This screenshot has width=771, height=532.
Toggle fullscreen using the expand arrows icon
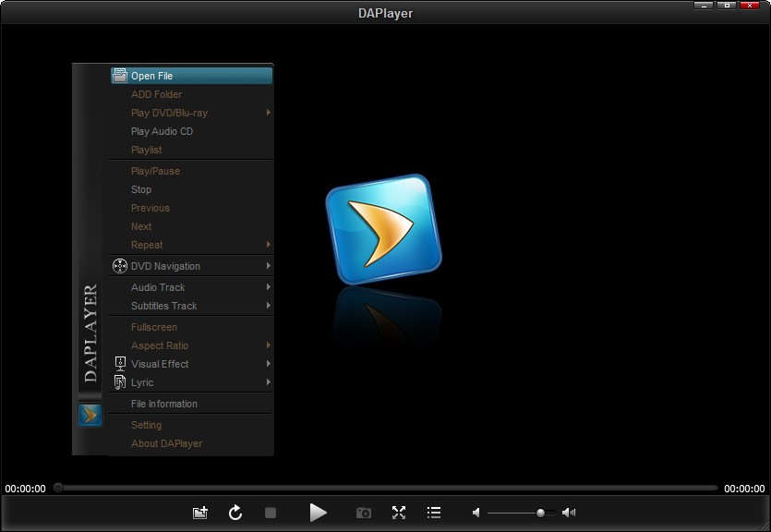[x=399, y=513]
